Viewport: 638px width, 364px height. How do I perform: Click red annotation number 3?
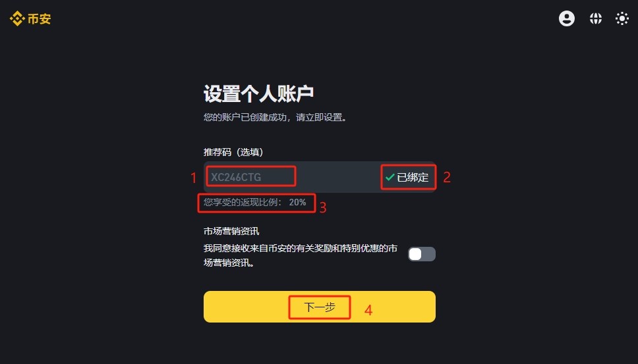tap(323, 207)
